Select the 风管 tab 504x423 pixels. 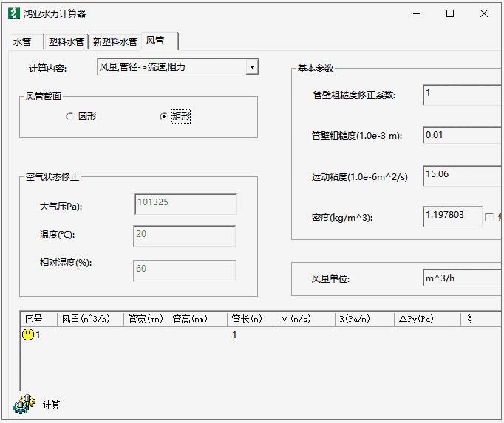point(160,41)
